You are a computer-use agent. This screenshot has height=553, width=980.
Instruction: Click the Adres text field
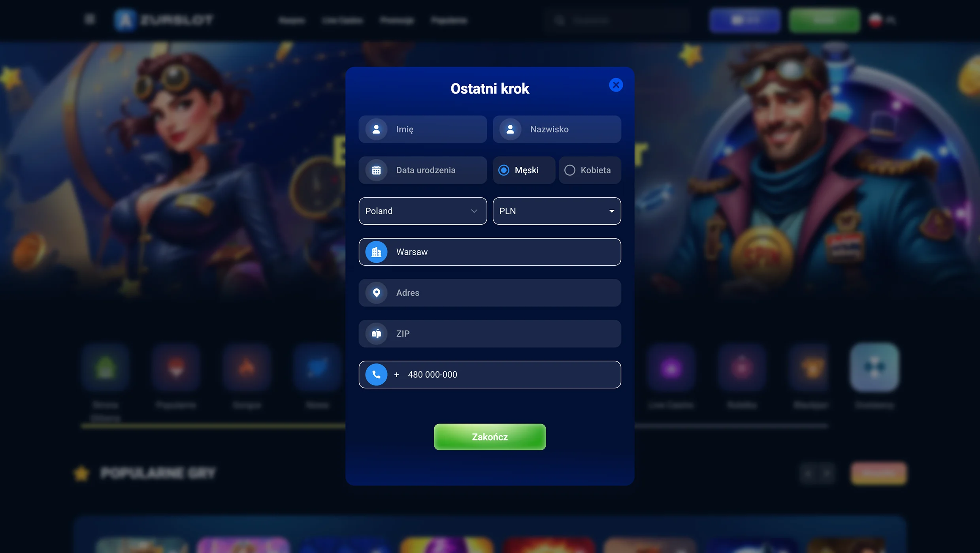(490, 293)
